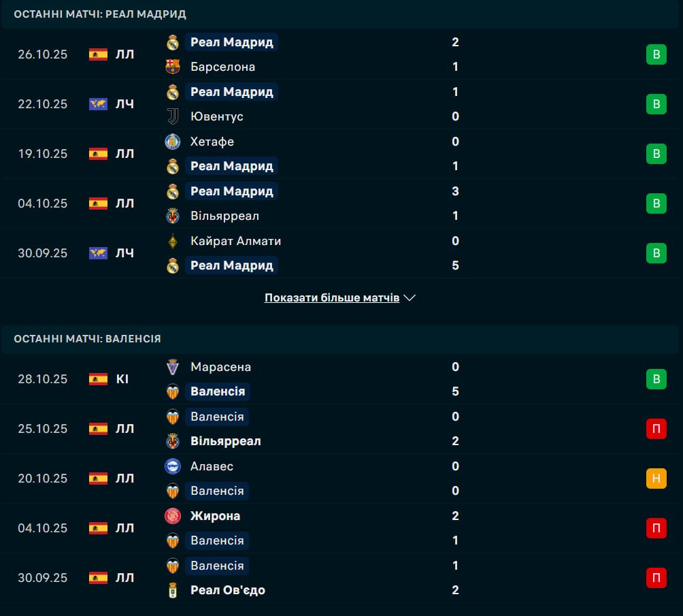This screenshot has height=616, width=683.
Task: Expand list with 'Показати більше матчів'
Action: pos(332,298)
